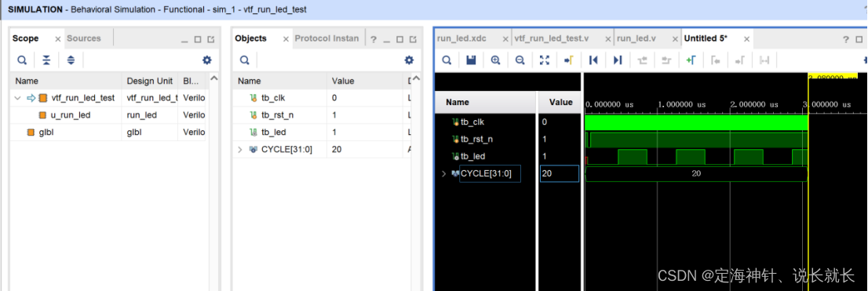Click the Design Unit column header

pos(150,81)
